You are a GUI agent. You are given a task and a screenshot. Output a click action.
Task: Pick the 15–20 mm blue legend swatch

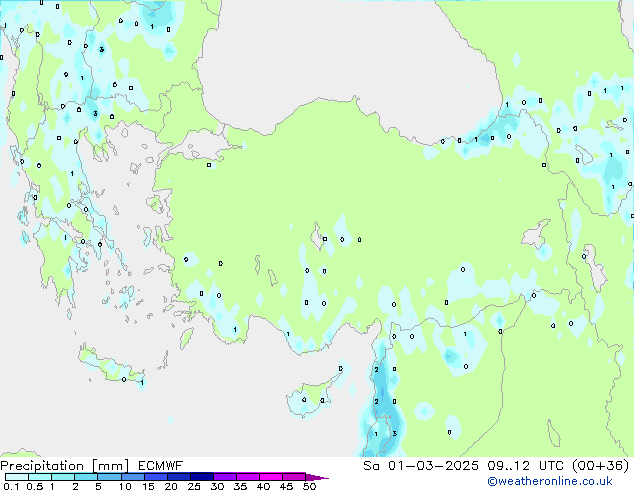coord(156,477)
